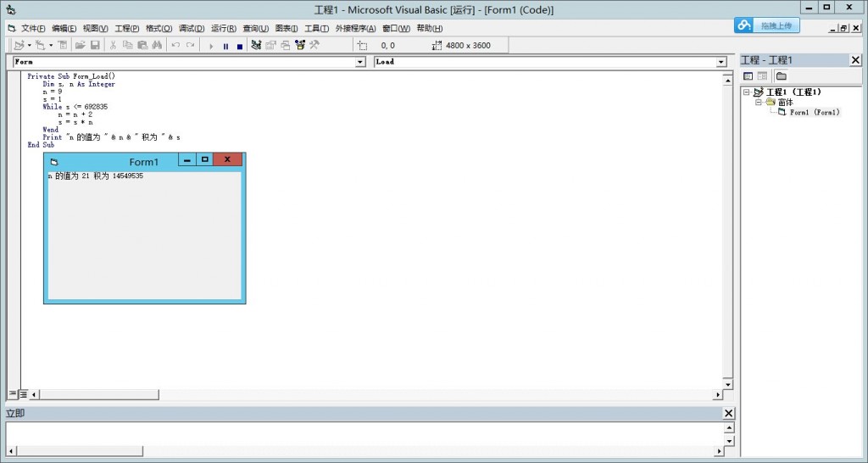This screenshot has height=463, width=868.
Task: Collapse the 窗体 folder node
Action: 759,103
